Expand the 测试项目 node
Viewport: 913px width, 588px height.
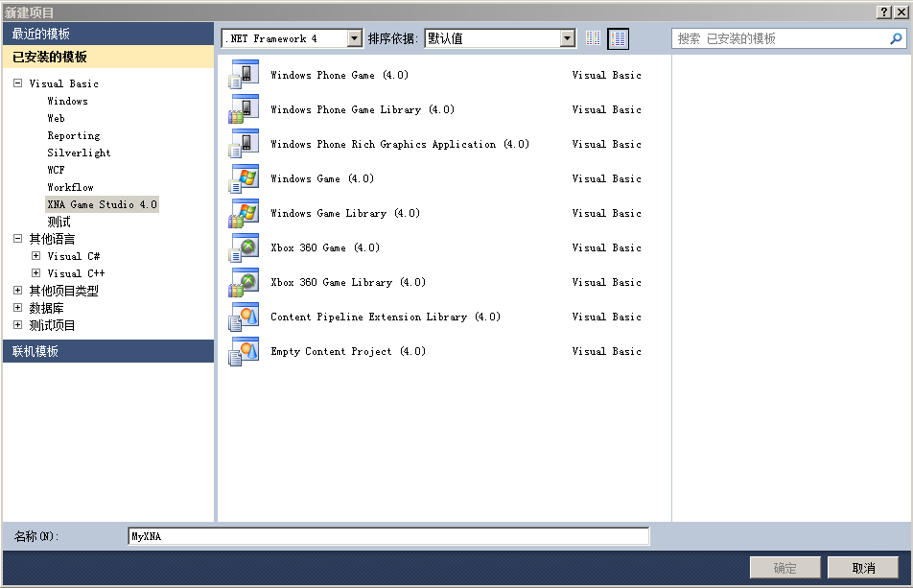click(18, 325)
